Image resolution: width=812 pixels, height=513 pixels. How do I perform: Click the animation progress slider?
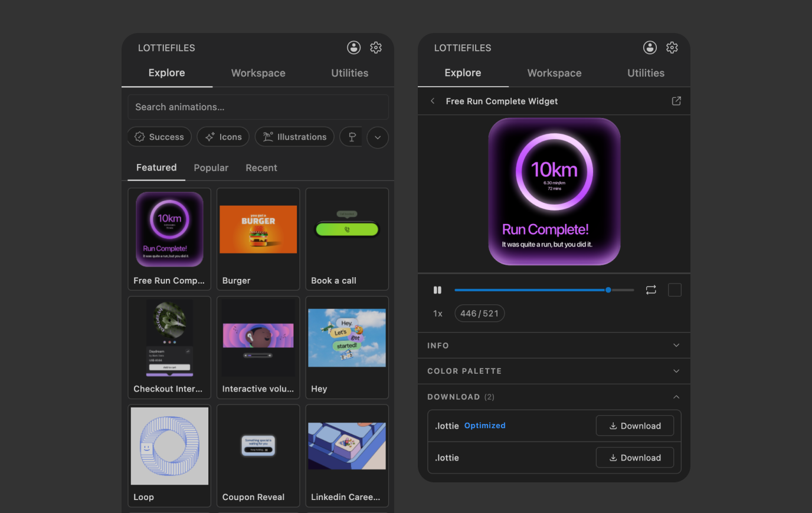point(544,290)
